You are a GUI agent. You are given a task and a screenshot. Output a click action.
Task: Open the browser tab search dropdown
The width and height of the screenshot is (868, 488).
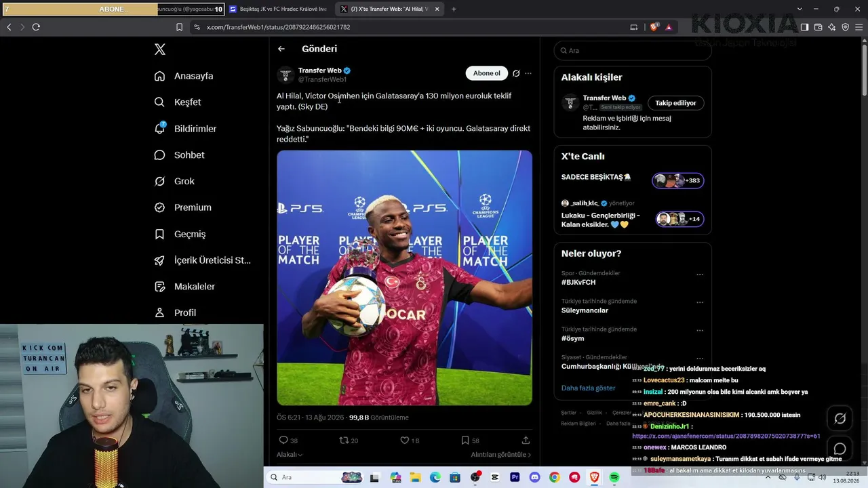click(800, 9)
